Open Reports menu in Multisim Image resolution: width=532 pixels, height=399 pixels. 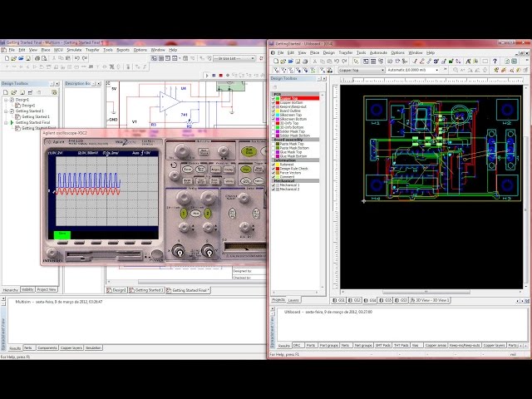click(x=123, y=50)
